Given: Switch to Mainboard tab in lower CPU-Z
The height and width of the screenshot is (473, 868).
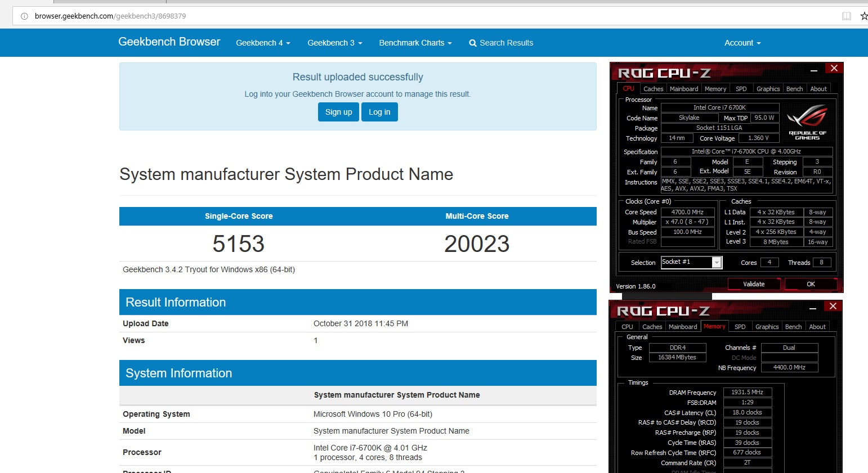Looking at the screenshot, I should pyautogui.click(x=683, y=327).
